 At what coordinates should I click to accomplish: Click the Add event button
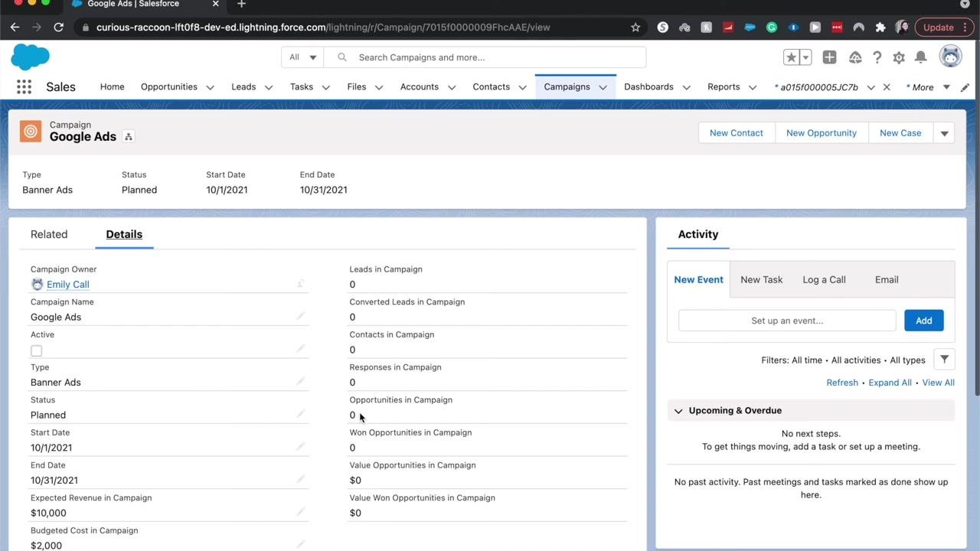[923, 321]
